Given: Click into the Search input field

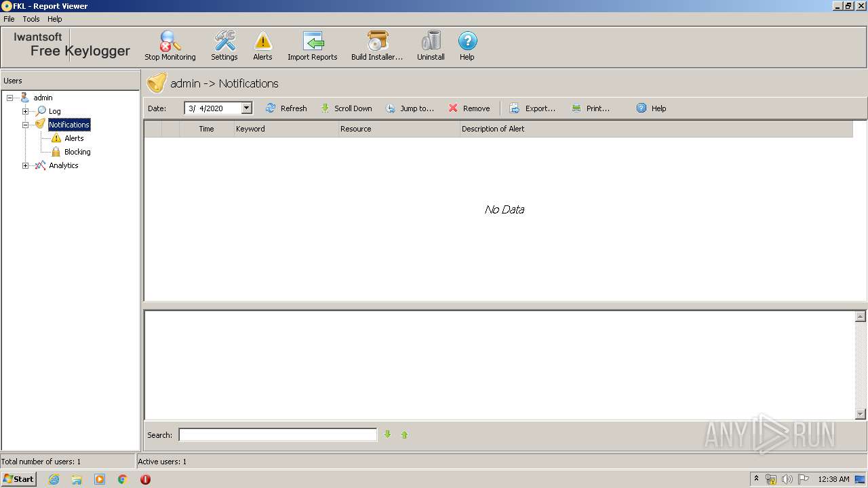Looking at the screenshot, I should [277, 435].
